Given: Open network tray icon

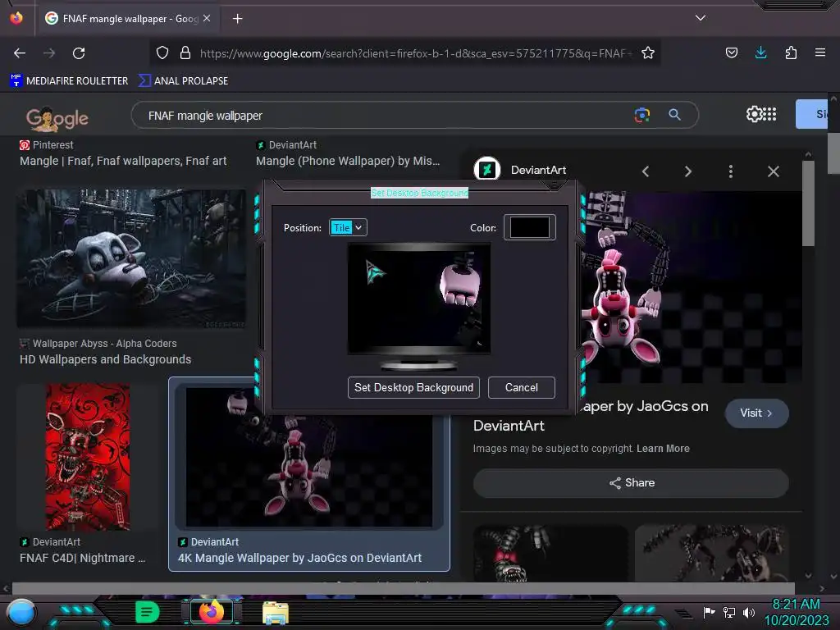Looking at the screenshot, I should click(x=729, y=612).
